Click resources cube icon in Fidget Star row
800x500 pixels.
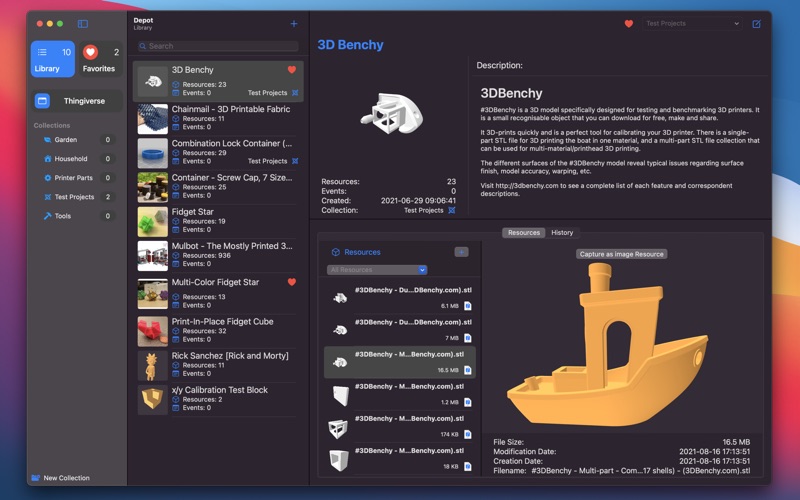click(176, 221)
